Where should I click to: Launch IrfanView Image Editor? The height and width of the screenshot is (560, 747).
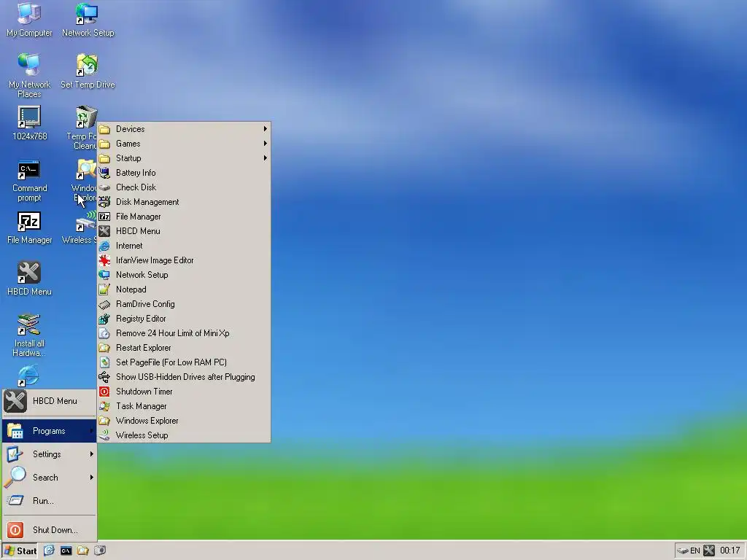pos(184,260)
